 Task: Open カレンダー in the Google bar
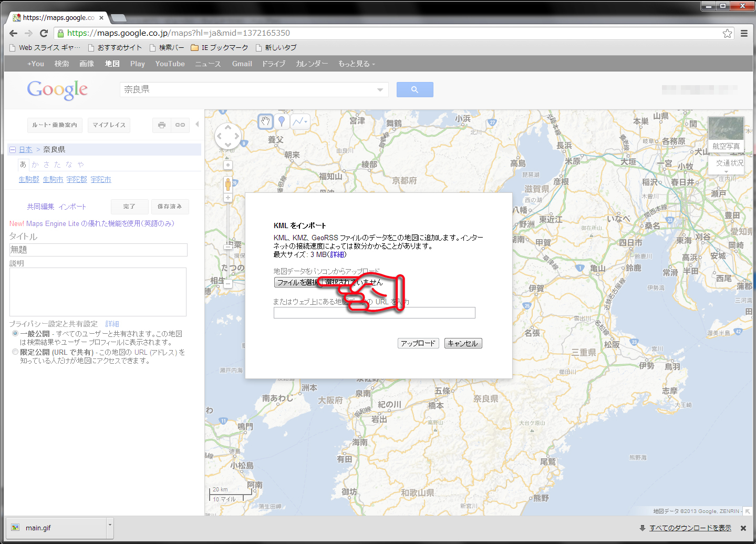coord(312,64)
